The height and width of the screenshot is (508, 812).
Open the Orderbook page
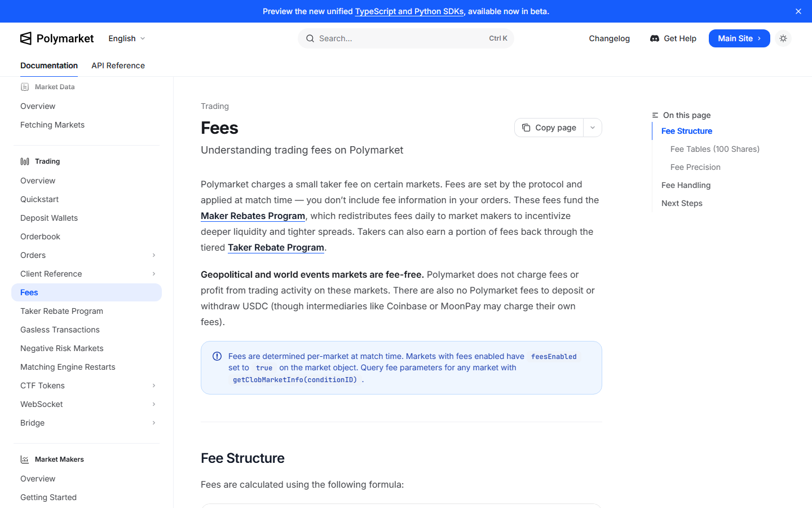pyautogui.click(x=40, y=237)
